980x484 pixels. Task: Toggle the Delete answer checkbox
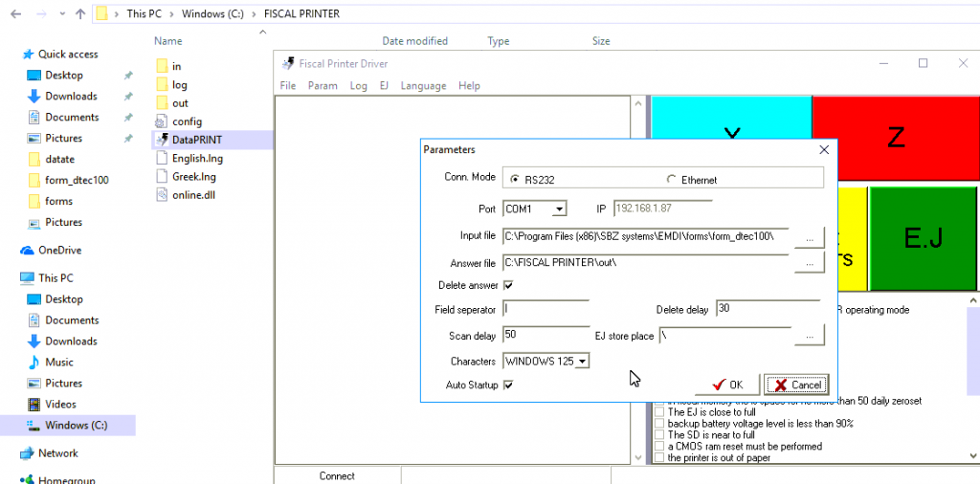(x=508, y=285)
